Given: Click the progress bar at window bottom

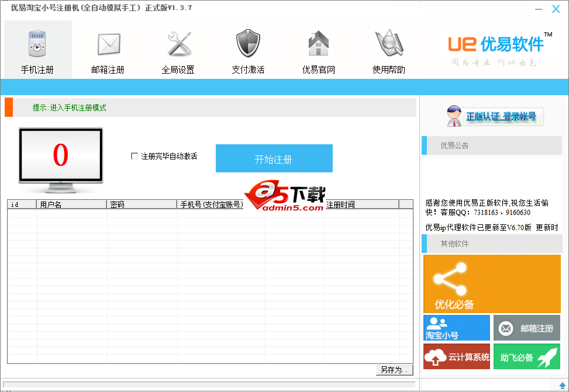Looking at the screenshot, I should coord(209,384).
